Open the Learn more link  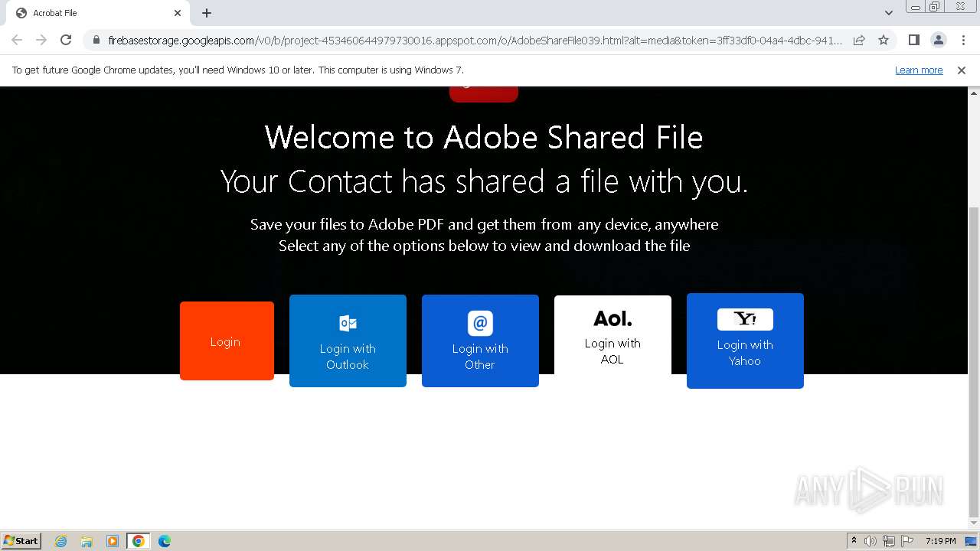click(x=919, y=70)
